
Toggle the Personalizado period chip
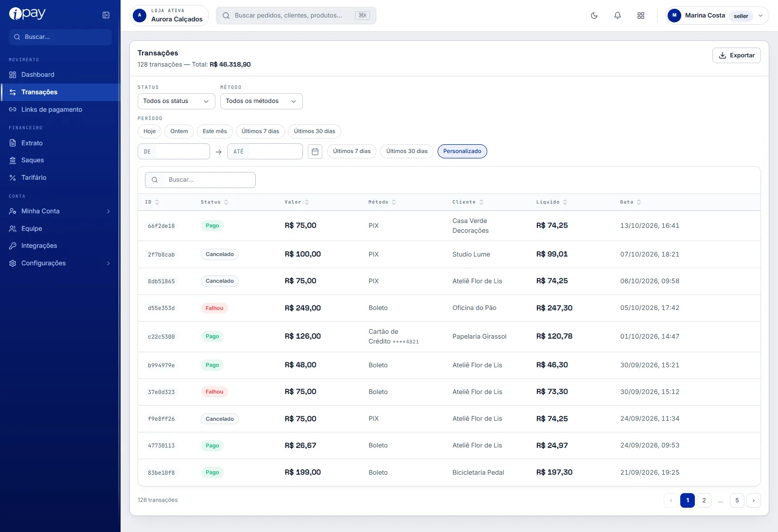click(x=462, y=151)
